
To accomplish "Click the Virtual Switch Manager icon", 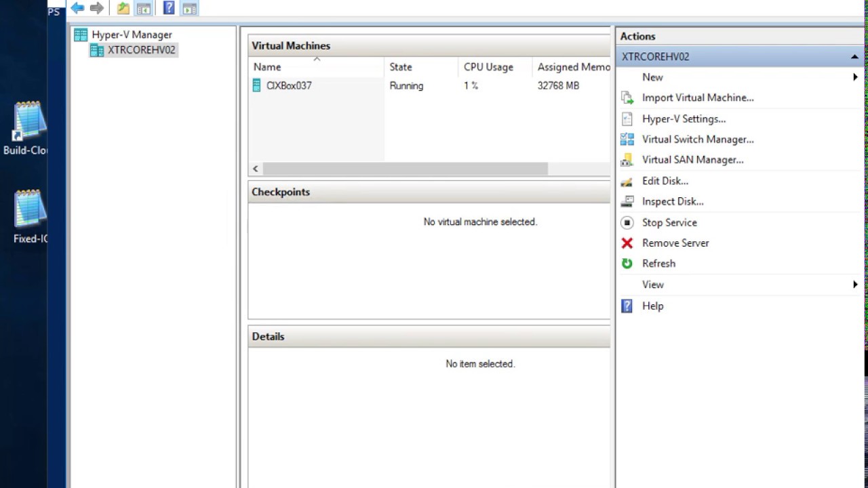I will coord(627,139).
